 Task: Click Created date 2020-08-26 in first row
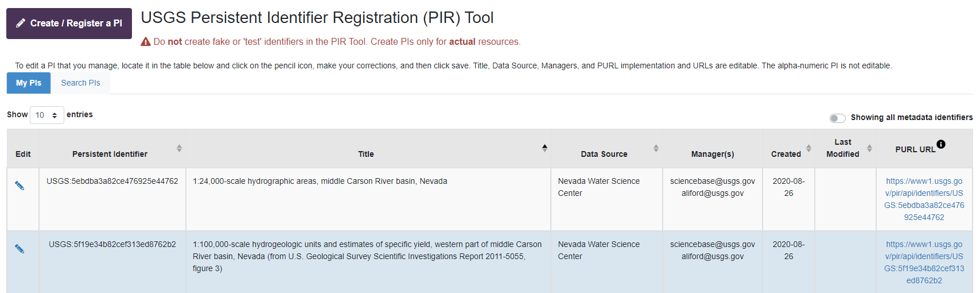click(x=789, y=187)
